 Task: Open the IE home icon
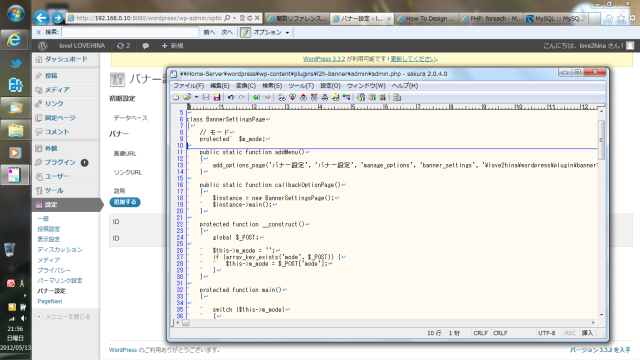click(x=609, y=18)
